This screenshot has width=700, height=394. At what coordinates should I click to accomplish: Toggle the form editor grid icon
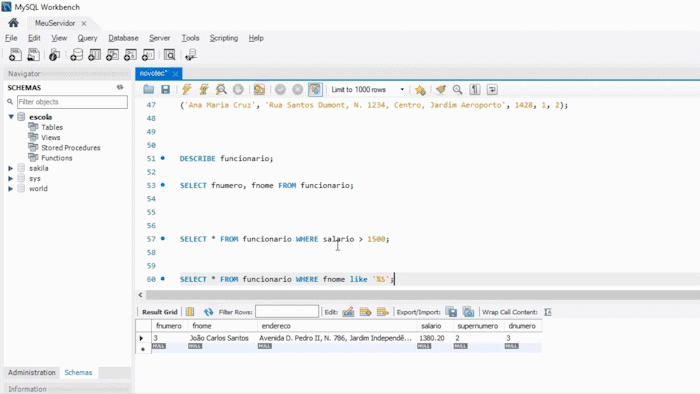[x=190, y=312]
